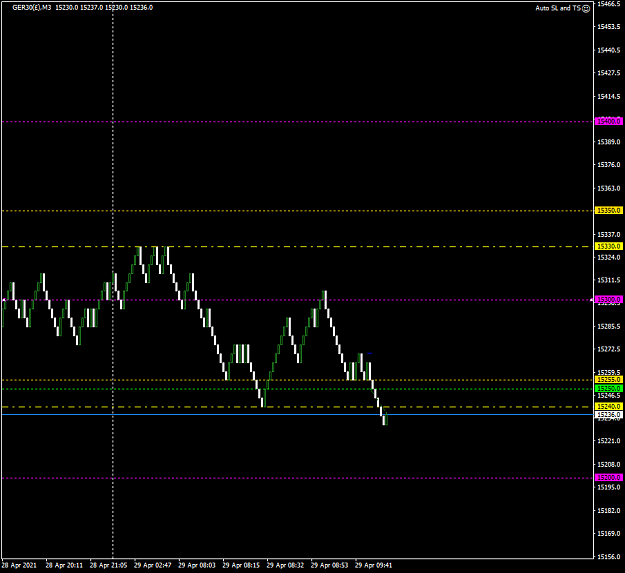This screenshot has height=573, width=625.
Task: Click the 15259.5 value on the price scale
Action: point(608,373)
